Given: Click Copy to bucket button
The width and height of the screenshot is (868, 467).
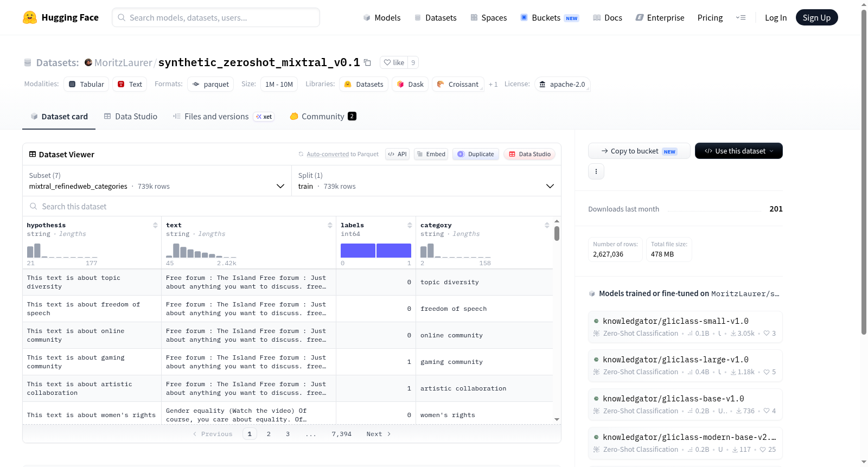Looking at the screenshot, I should tap(639, 151).
